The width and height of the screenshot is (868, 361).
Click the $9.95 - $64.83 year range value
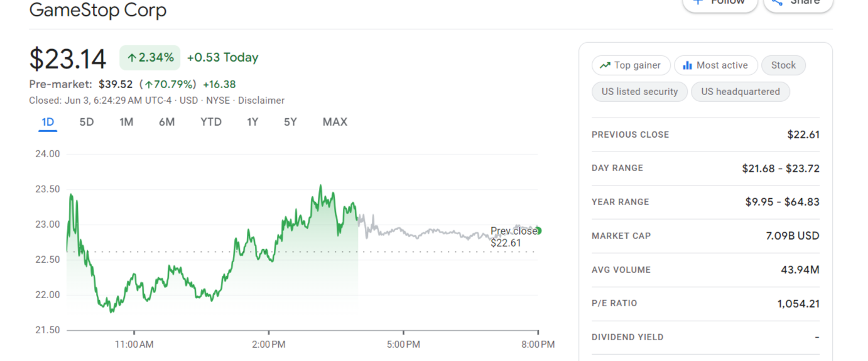[783, 202]
